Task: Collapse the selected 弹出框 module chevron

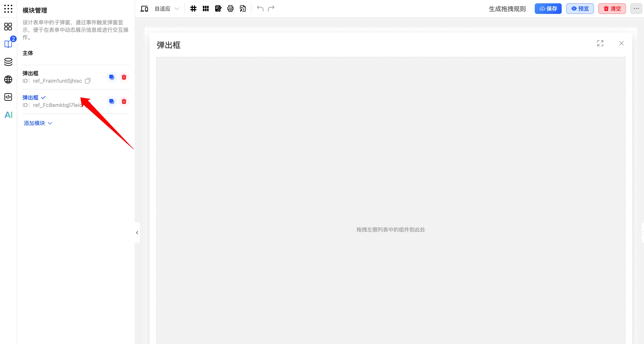Action: pyautogui.click(x=43, y=98)
